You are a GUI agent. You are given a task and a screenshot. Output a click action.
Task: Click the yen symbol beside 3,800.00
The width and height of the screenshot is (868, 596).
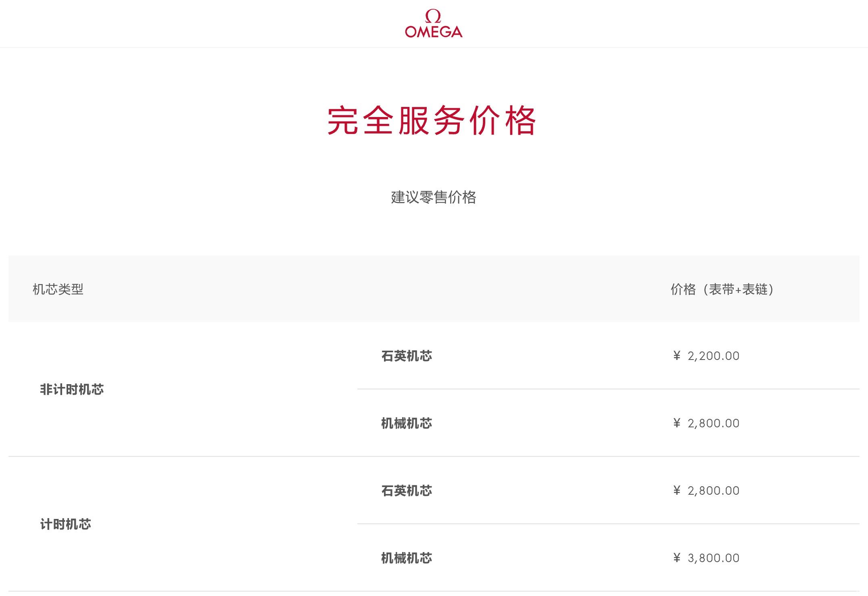(x=677, y=558)
